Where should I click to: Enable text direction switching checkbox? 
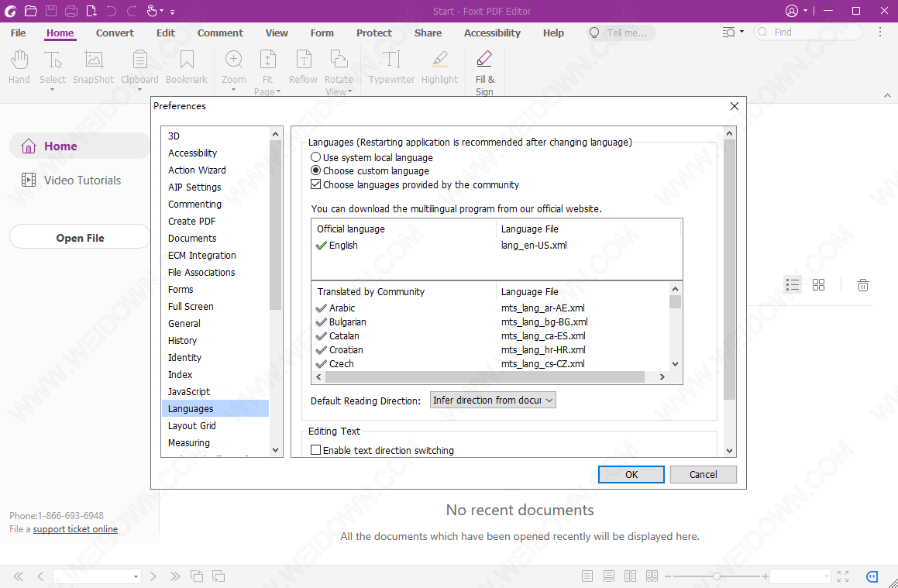[x=315, y=450]
